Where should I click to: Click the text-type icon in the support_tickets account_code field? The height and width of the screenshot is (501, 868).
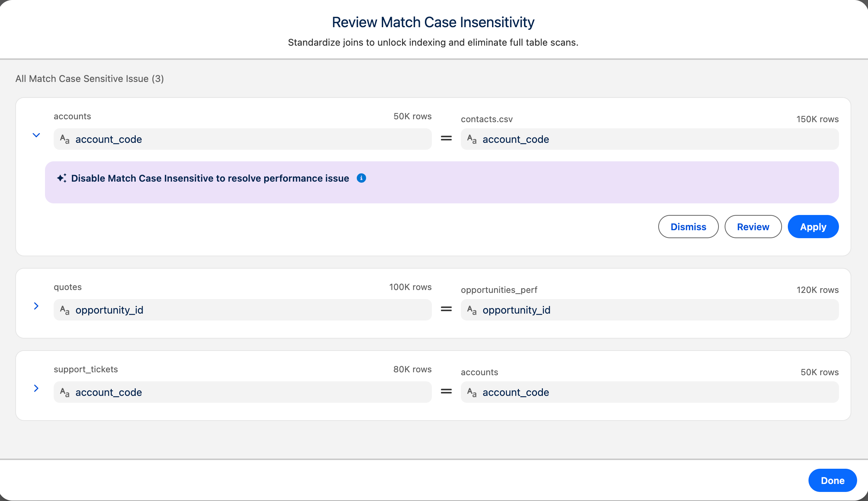pos(65,392)
